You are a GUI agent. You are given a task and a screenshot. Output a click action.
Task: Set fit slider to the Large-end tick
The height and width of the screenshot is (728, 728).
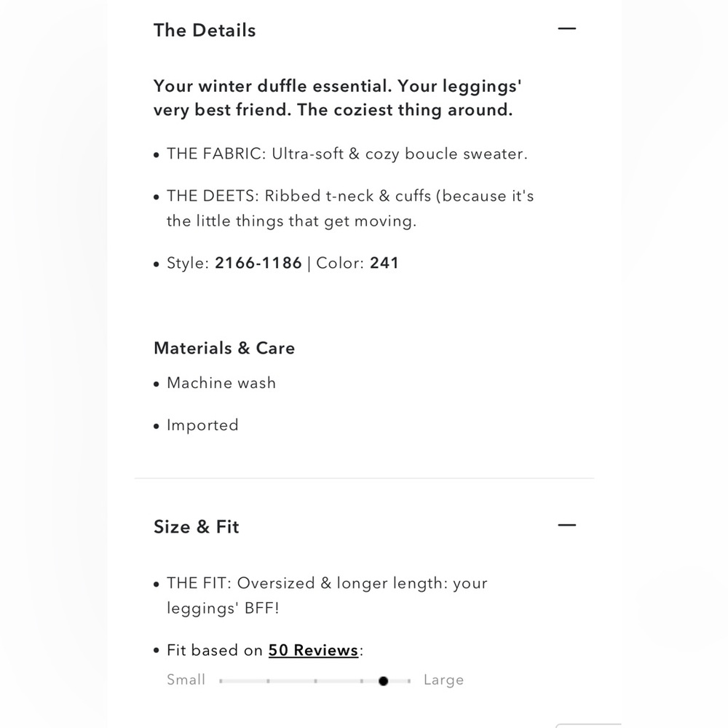click(409, 681)
